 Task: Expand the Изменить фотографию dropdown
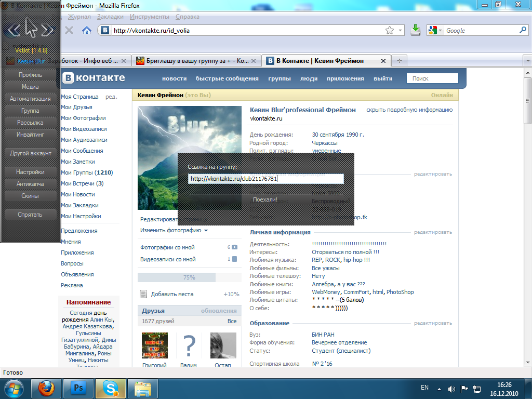pyautogui.click(x=206, y=230)
